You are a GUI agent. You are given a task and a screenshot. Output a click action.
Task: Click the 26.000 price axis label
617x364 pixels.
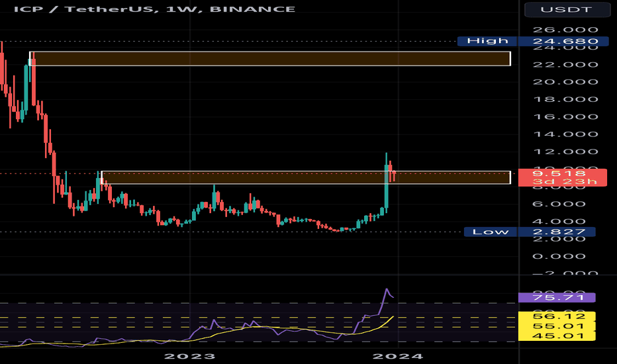click(x=565, y=30)
